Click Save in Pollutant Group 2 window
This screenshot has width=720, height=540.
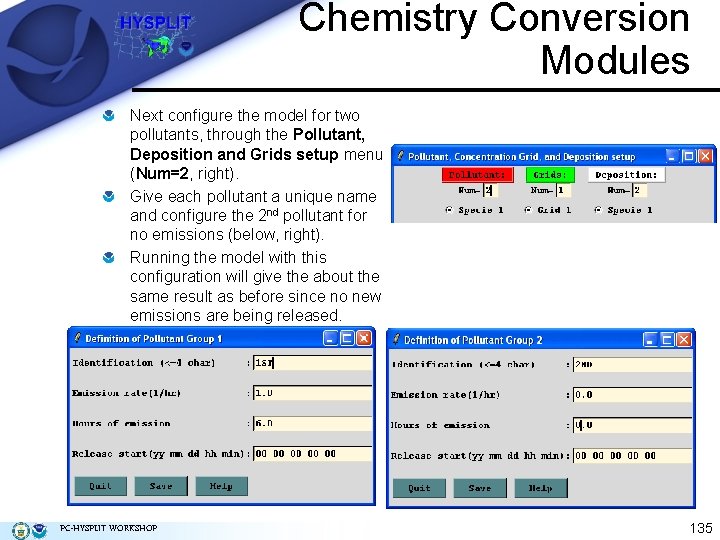pos(480,488)
